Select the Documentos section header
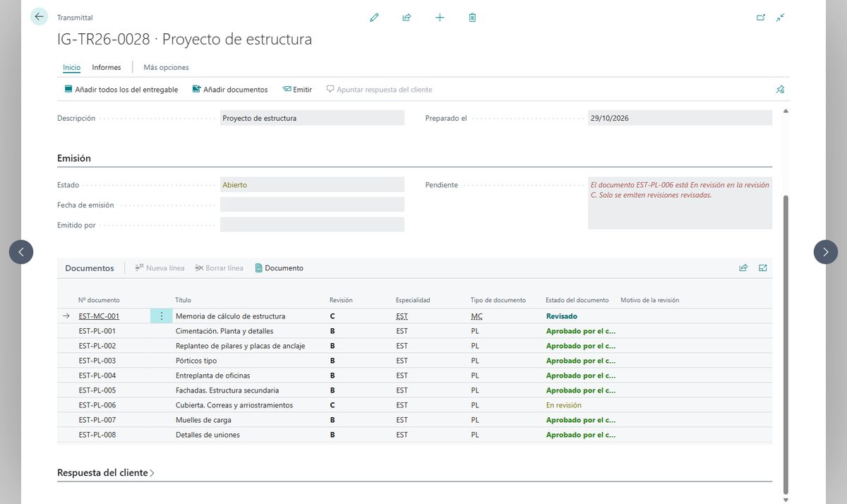The image size is (847, 504). tap(90, 268)
